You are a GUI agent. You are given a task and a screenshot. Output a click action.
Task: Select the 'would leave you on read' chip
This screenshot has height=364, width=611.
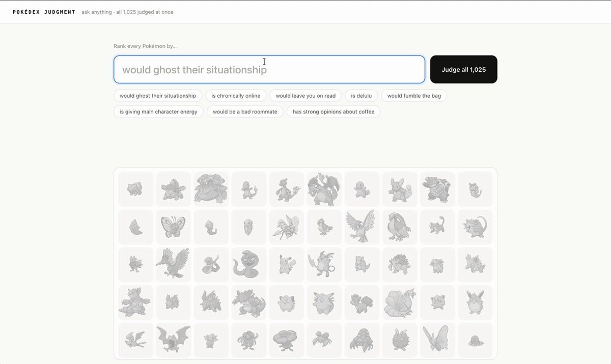click(x=305, y=96)
